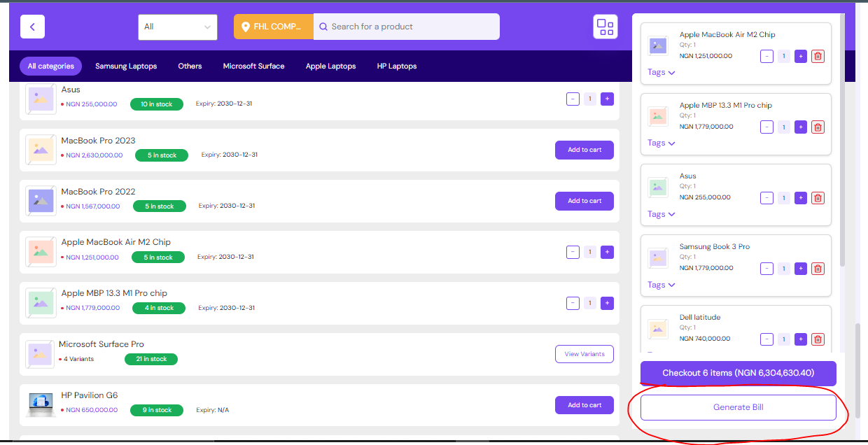Screen dimensions: 868x445
Task: Increase Apple MacBook Air M2 Chip list quantity
Action: pos(607,252)
